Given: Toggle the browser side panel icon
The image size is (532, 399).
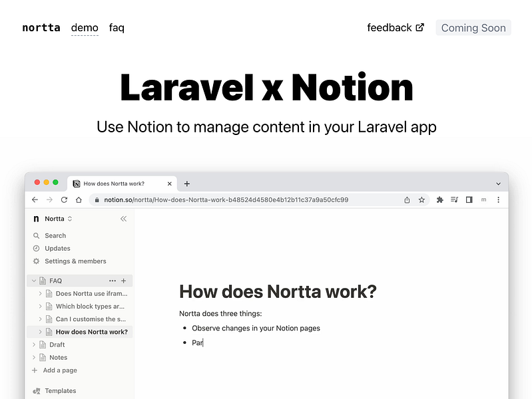Looking at the screenshot, I should pos(469,199).
